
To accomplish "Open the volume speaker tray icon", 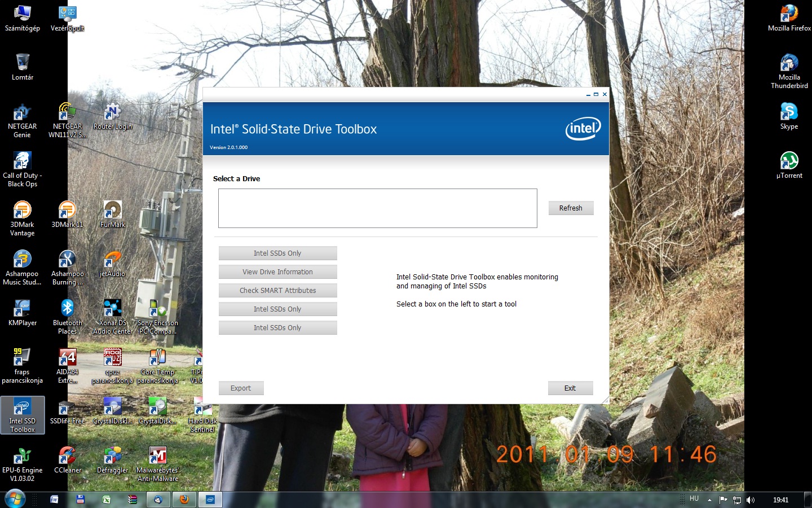I will [x=751, y=500].
